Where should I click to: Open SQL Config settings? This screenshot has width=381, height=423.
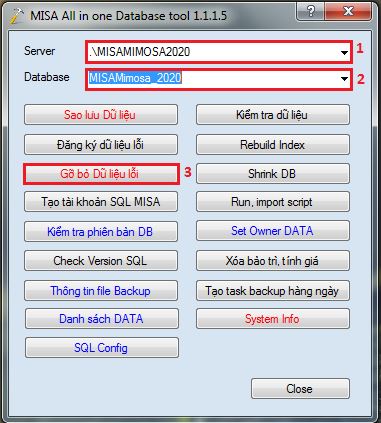point(102,348)
